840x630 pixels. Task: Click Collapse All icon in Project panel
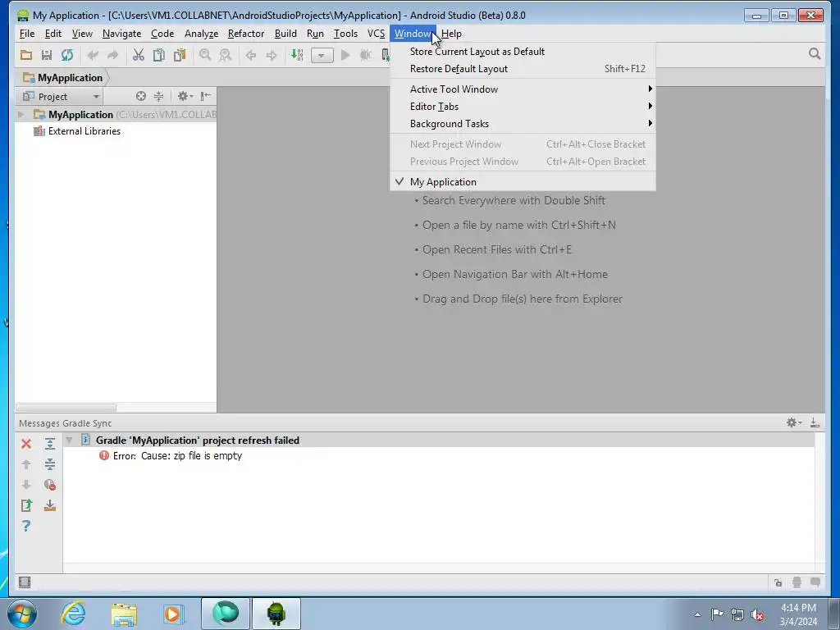click(x=158, y=96)
